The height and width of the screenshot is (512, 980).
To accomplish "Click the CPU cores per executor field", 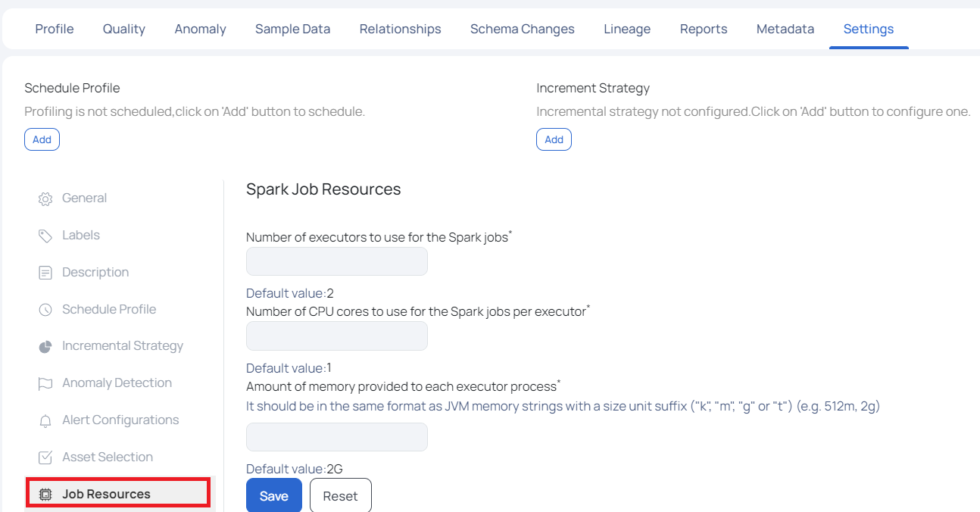I will coord(337,336).
